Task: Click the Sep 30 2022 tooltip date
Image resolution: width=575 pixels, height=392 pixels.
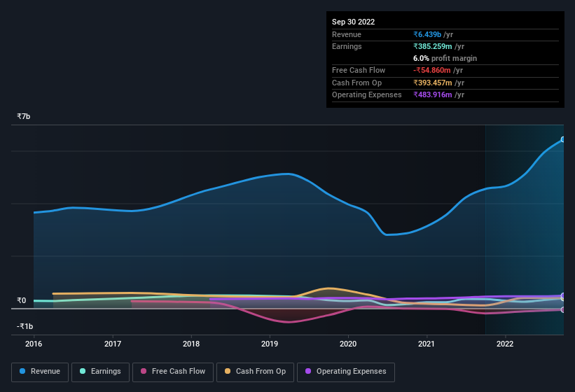Action: pos(353,22)
